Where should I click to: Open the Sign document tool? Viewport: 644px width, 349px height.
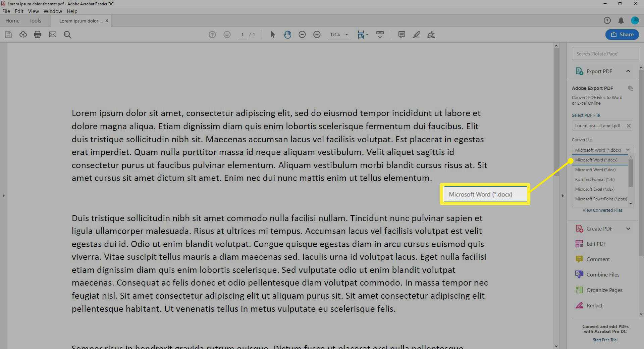pyautogui.click(x=431, y=35)
